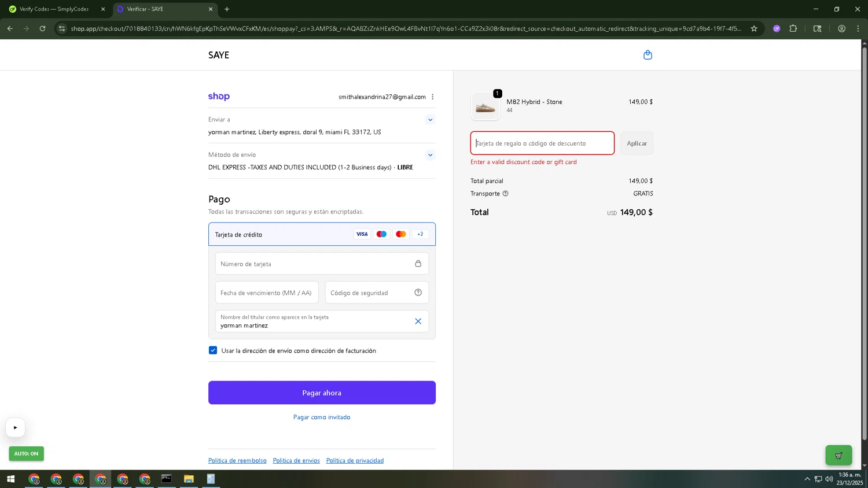
Task: Click the play arrow floating button
Action: pyautogui.click(x=16, y=428)
